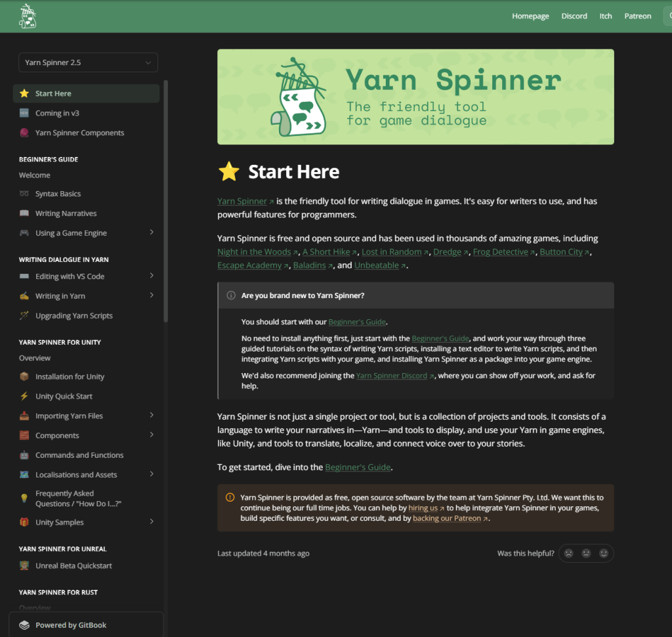
Task: Click the happy face feedback icon
Action: click(x=604, y=554)
